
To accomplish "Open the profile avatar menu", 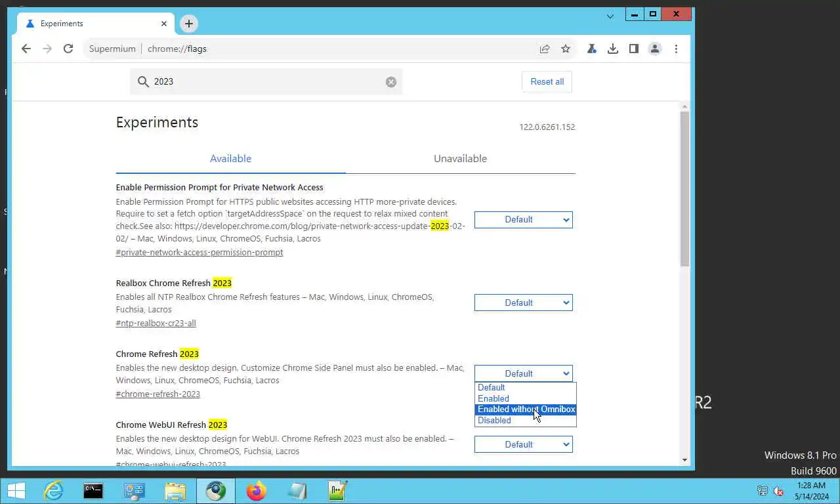I will [x=655, y=49].
